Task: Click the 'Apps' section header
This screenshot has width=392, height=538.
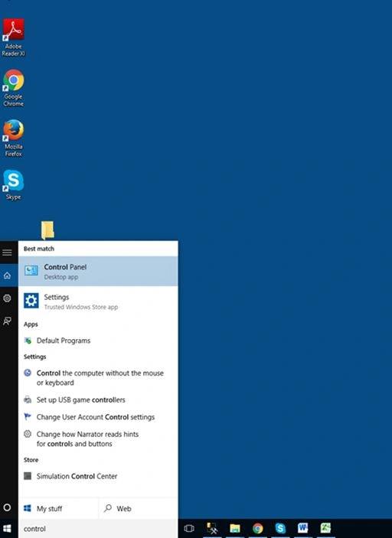Action: 31,324
